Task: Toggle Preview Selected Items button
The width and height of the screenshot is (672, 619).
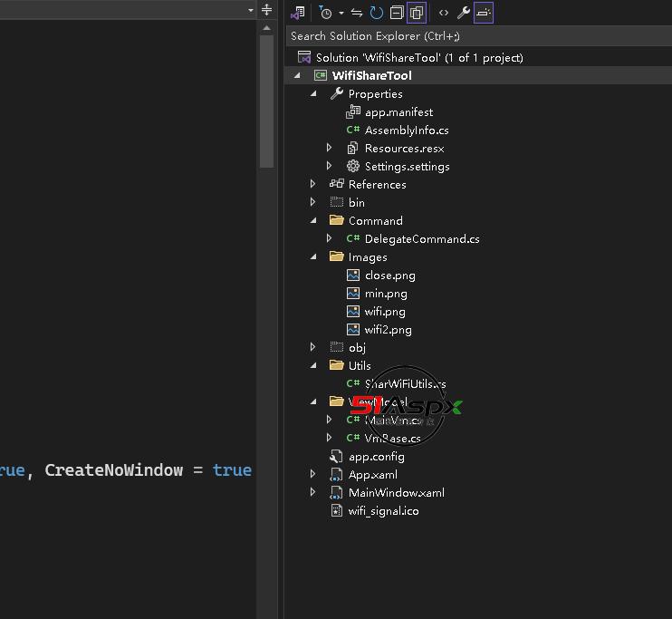Action: [484, 13]
